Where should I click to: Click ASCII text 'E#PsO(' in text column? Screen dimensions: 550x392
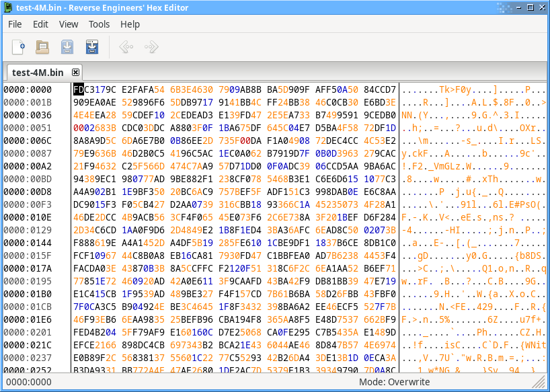[x=524, y=205]
